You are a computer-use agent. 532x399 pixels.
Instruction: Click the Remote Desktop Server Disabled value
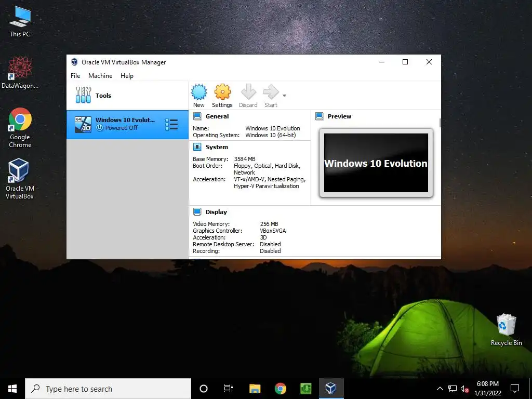tap(270, 244)
